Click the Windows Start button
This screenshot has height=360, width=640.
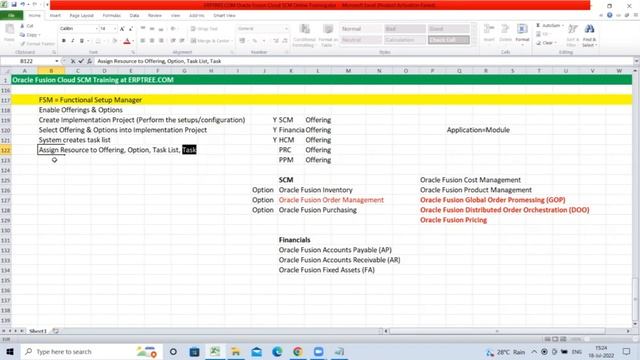coord(10,351)
